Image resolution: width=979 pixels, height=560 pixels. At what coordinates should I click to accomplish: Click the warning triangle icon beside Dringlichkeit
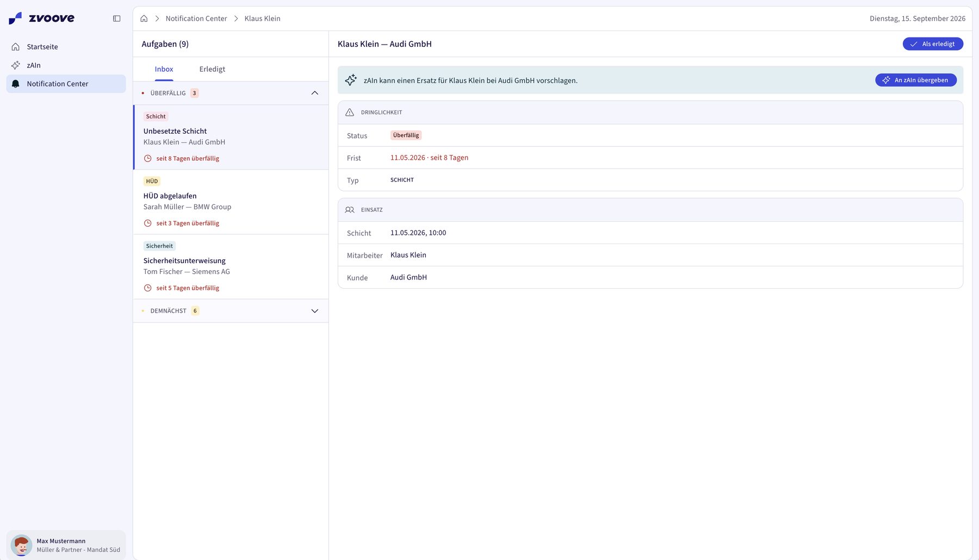pos(350,112)
